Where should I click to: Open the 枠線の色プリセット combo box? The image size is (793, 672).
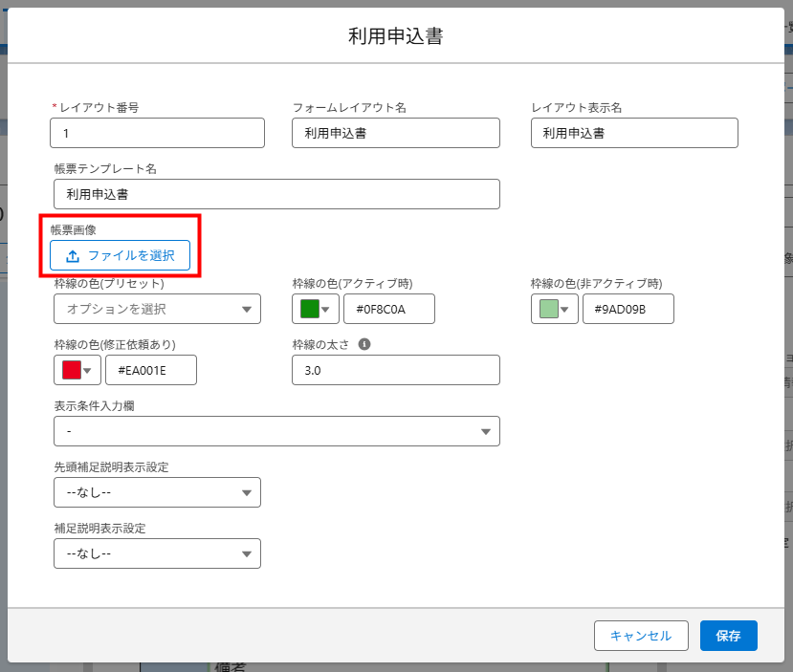click(157, 309)
